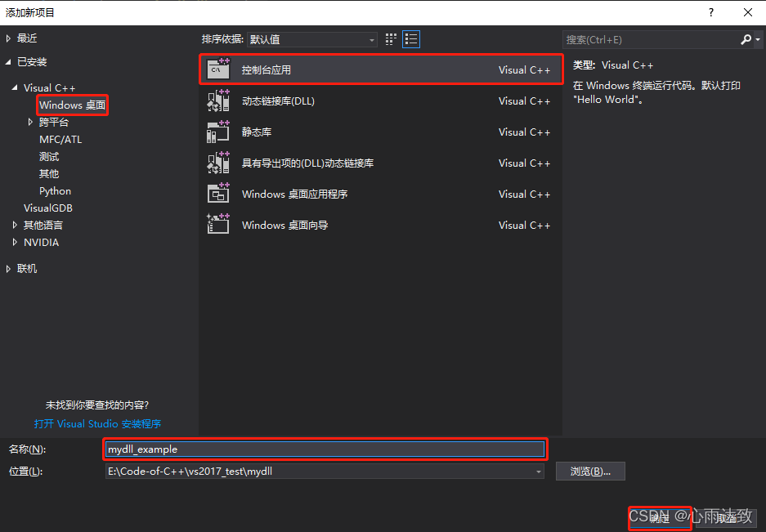
Task: Expand the 跨平台 node
Action: coord(30,122)
